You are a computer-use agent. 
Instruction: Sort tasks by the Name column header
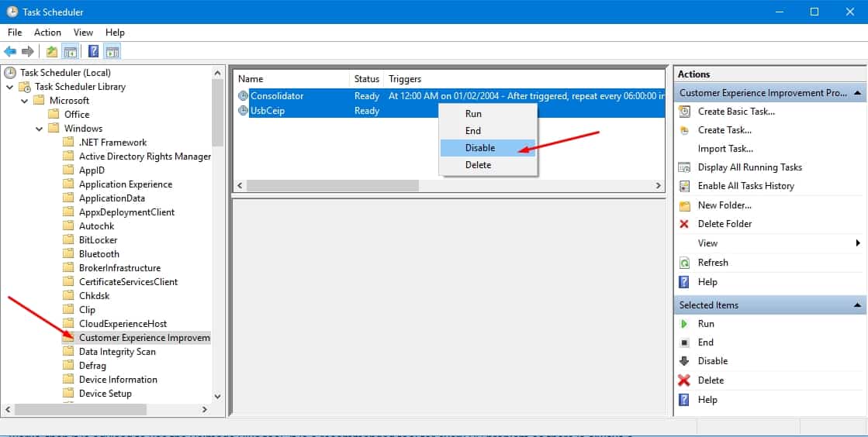click(x=292, y=79)
